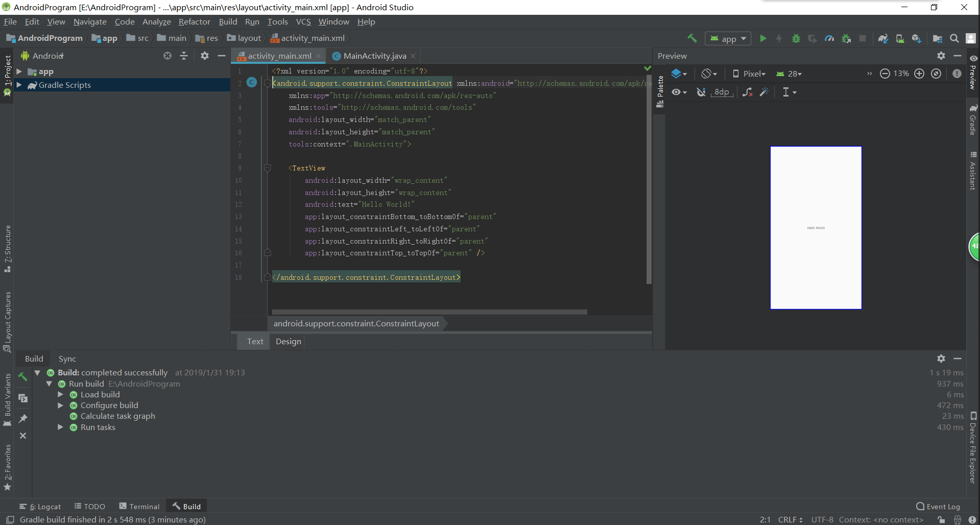Start debugging with the green bug icon
Viewport: 980px width, 525px height.
click(x=796, y=38)
